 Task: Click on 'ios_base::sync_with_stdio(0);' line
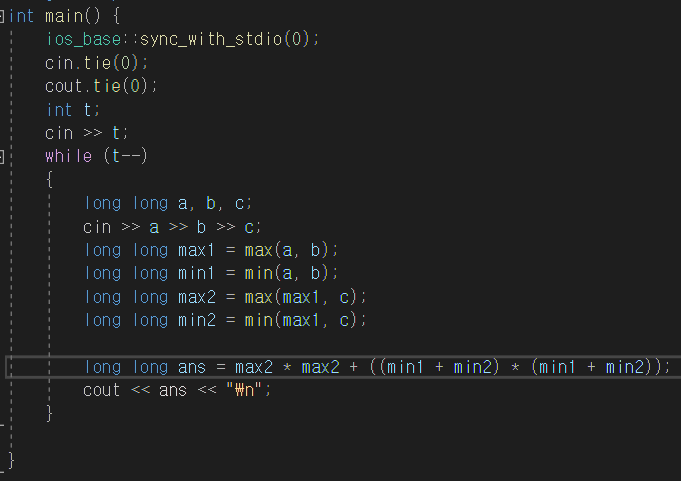182,39
